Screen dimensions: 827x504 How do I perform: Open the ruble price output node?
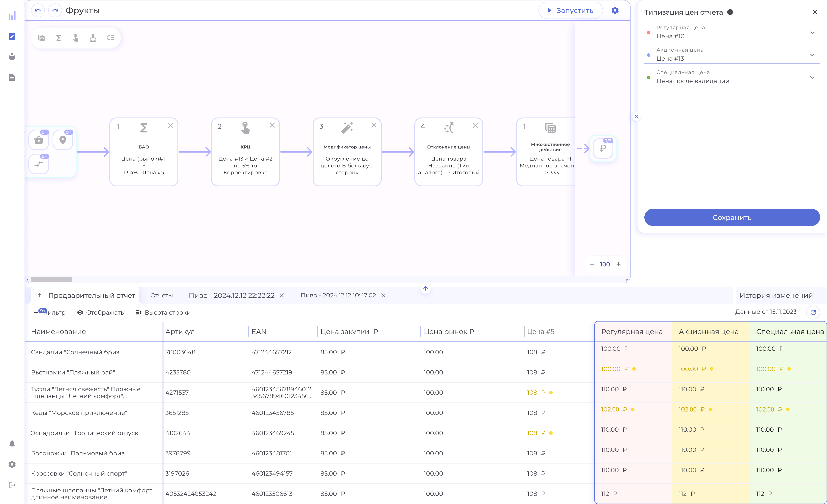[603, 148]
